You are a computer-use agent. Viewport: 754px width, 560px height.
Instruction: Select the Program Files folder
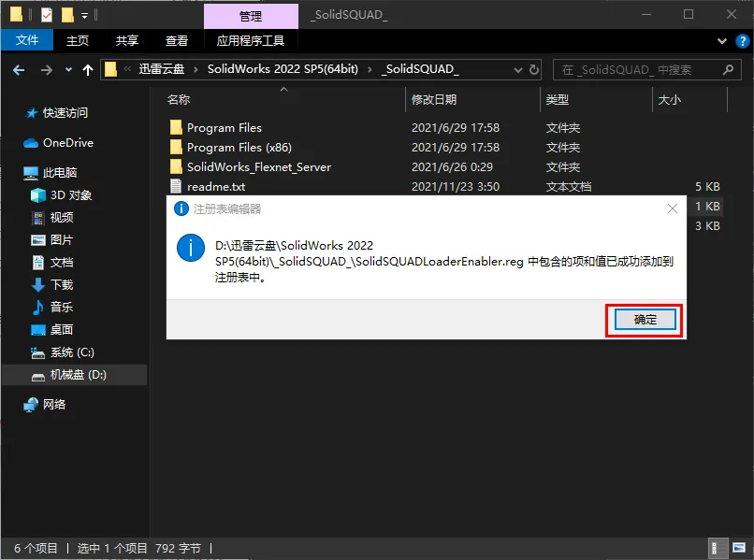pyautogui.click(x=225, y=128)
